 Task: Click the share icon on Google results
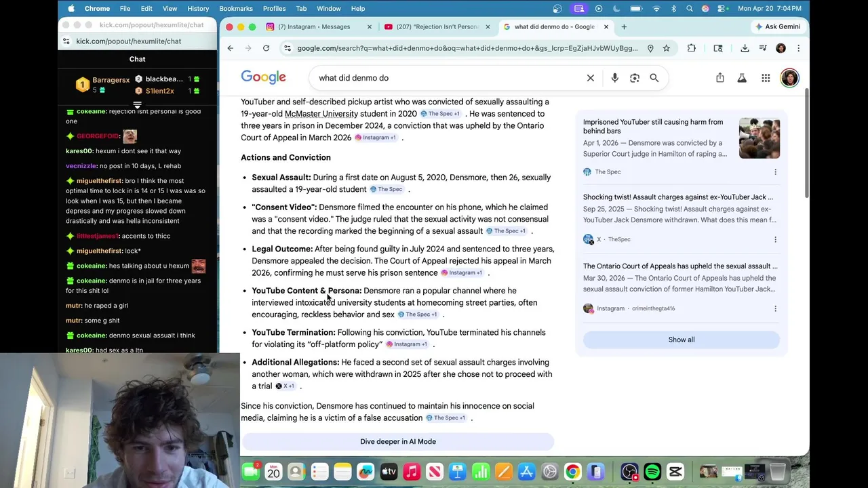[720, 78]
